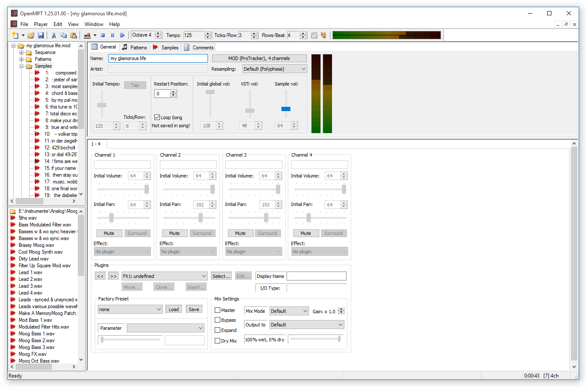The width and height of the screenshot is (588, 389).
Task: Open the Player menu
Action: coord(41,24)
